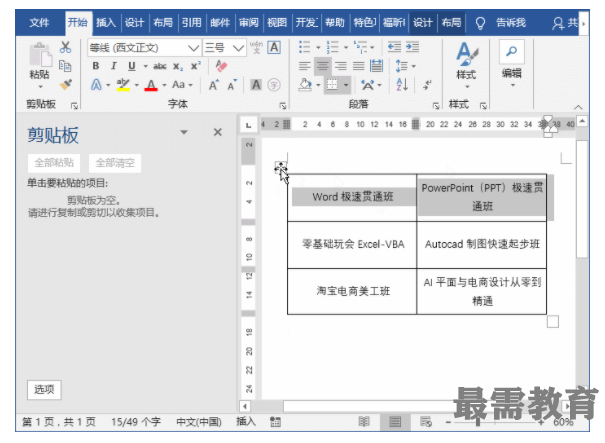
Task: Align text right
Action: pos(340,66)
